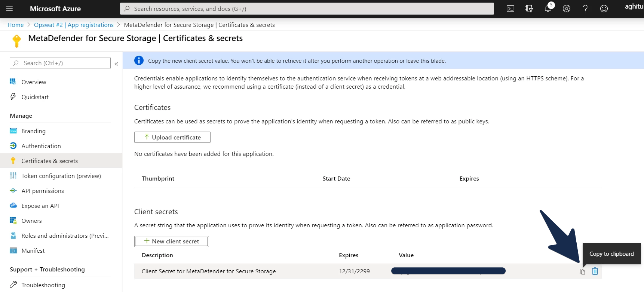644x292 pixels.
Task: Click New client secret button
Action: coord(171,241)
